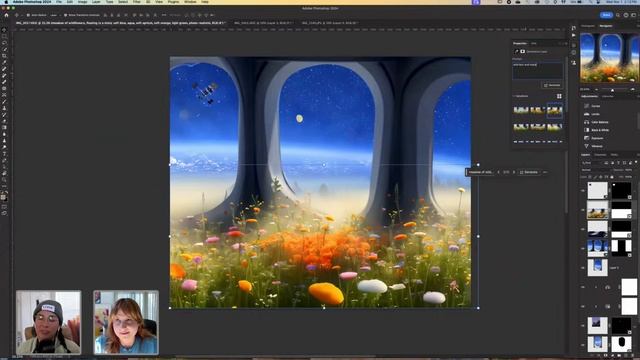
Task: Select the Crop tool
Action: click(x=4, y=56)
